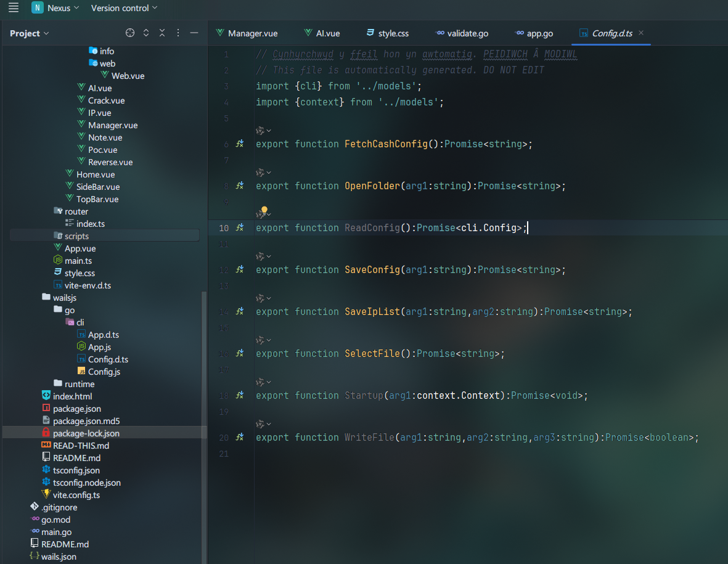Image resolution: width=728 pixels, height=564 pixels.
Task: Select the web folder in project tree
Action: [102, 63]
